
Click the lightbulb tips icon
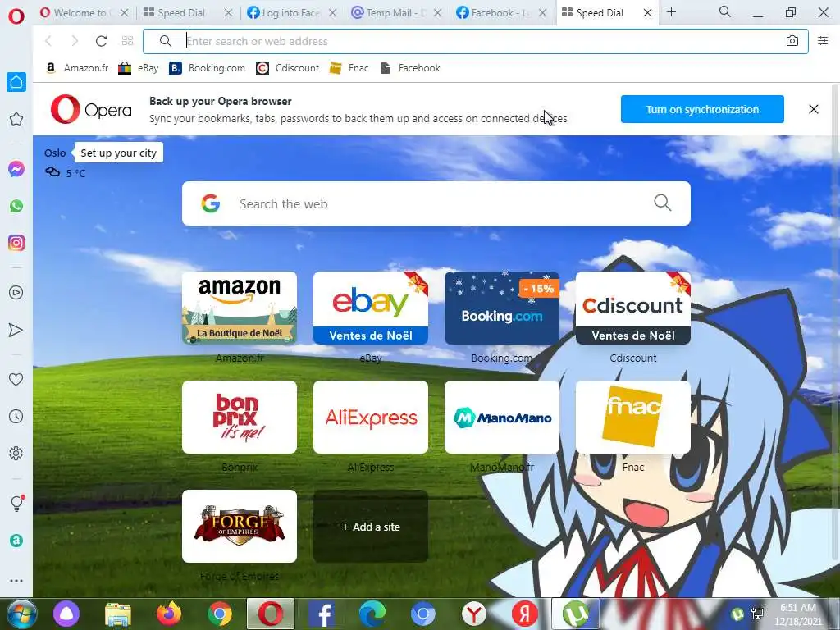coord(16,503)
